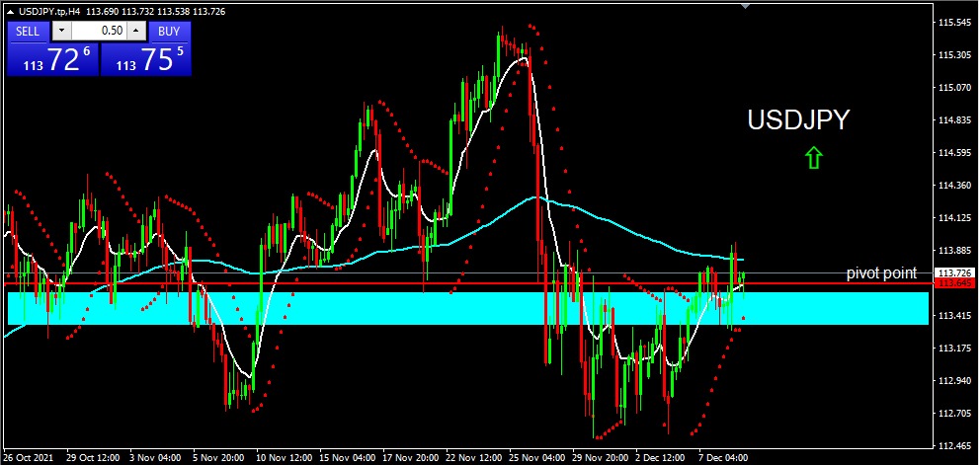Click price scale value 115.305
The height and width of the screenshot is (465, 980).
pyautogui.click(x=954, y=55)
